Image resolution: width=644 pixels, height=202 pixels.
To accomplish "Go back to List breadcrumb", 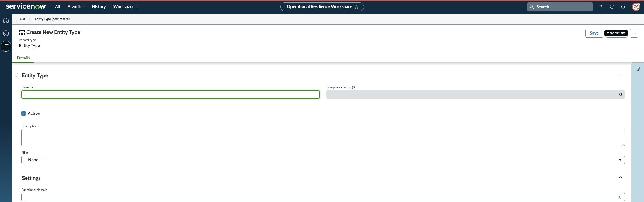I will pyautogui.click(x=21, y=19).
